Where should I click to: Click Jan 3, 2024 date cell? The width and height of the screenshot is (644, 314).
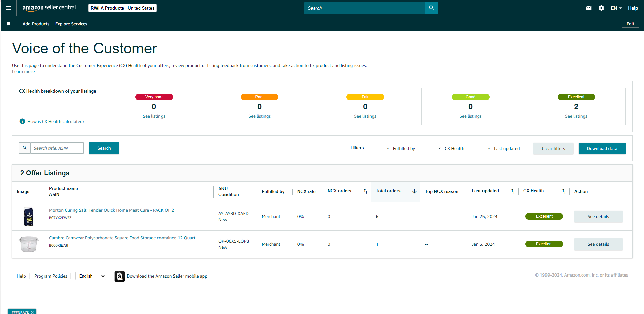tap(483, 244)
